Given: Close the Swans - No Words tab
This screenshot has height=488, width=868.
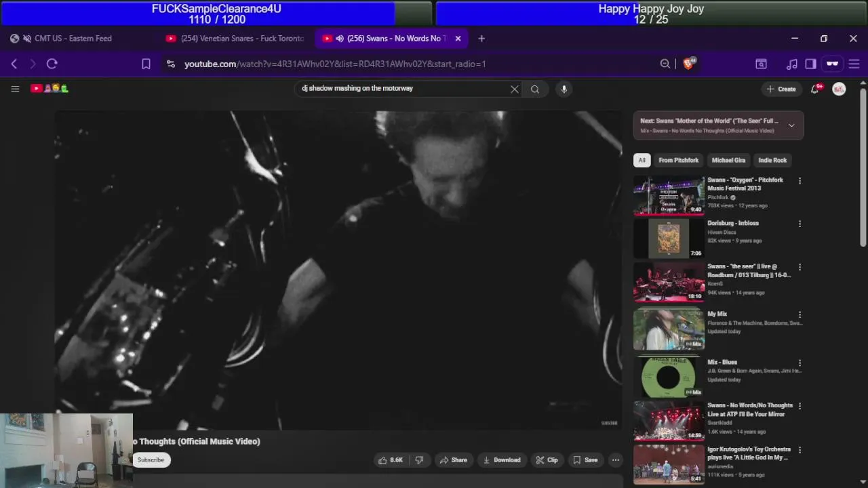Looking at the screenshot, I should click(x=458, y=39).
